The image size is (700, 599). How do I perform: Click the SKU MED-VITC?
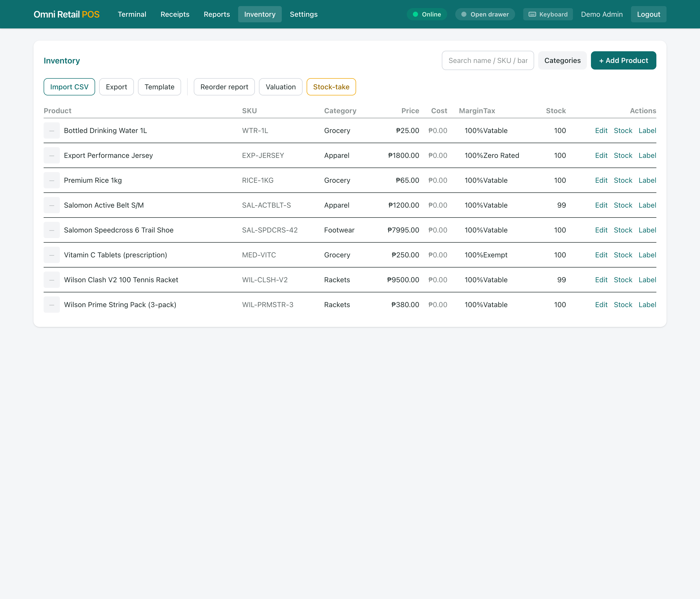click(x=259, y=255)
